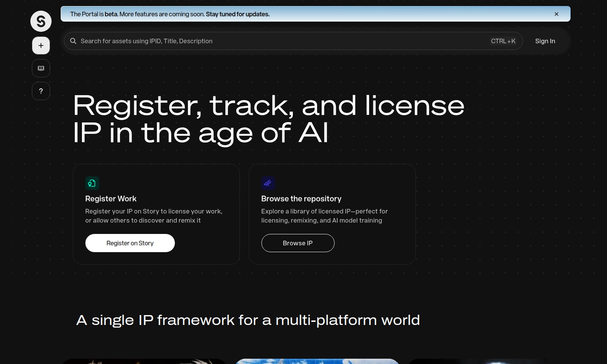Click the 'Register, track, and license' headline
This screenshot has height=364, width=607.
pos(269,119)
